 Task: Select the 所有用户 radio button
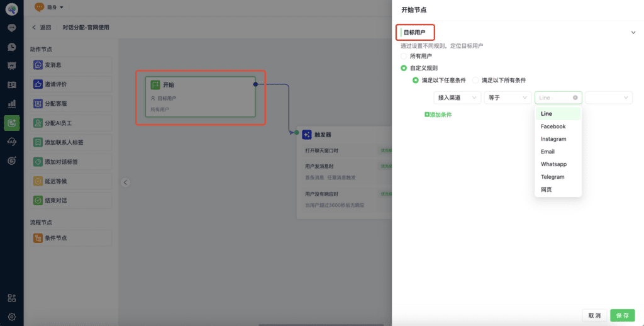point(404,56)
